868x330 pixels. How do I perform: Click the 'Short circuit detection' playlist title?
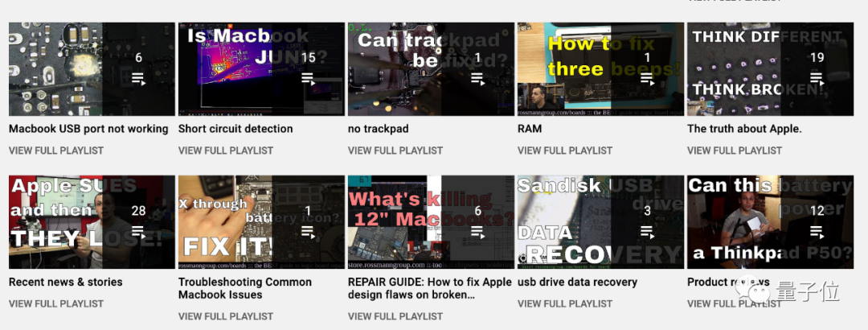click(x=235, y=129)
